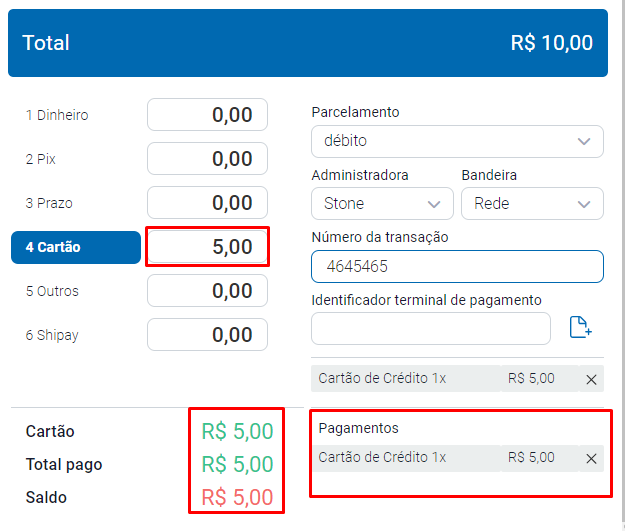Screen dimensions: 625x531
Task: Click the Dinheiro amount field
Action: pyautogui.click(x=207, y=115)
